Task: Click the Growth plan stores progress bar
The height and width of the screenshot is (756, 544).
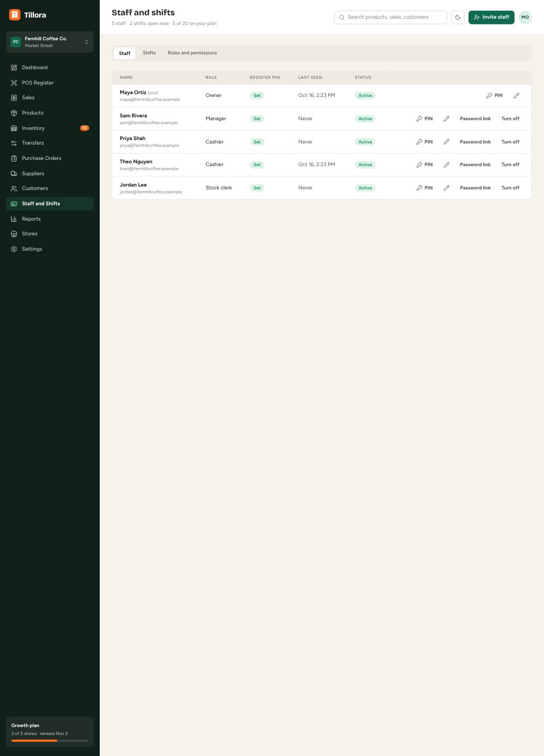Action: [x=50, y=741]
